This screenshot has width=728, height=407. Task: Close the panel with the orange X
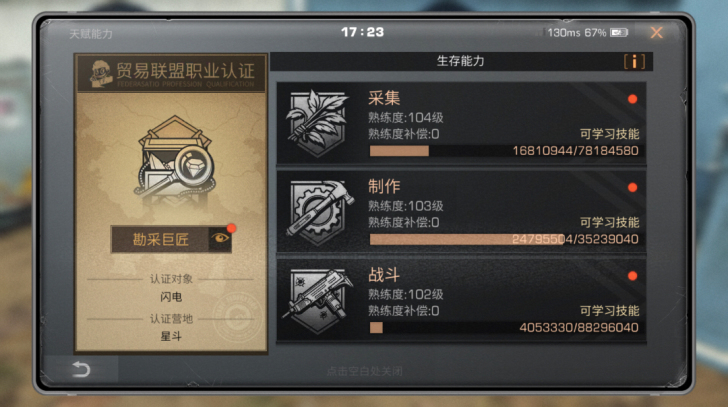click(656, 32)
